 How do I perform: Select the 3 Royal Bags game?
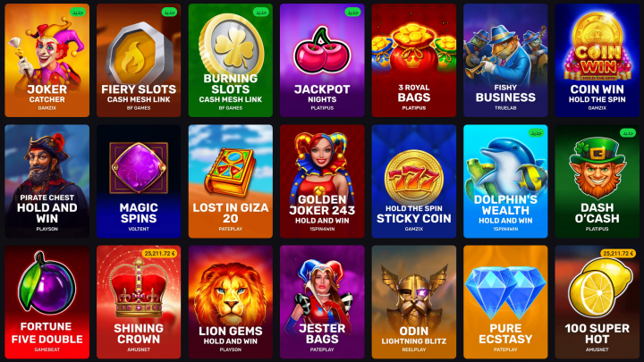click(414, 61)
